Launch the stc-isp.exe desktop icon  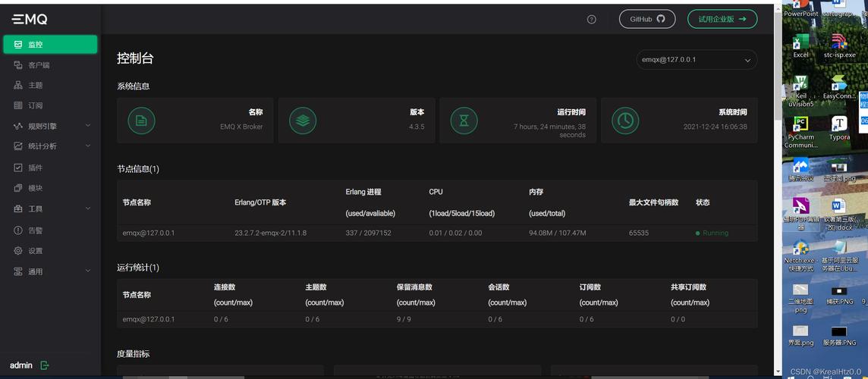pyautogui.click(x=839, y=46)
